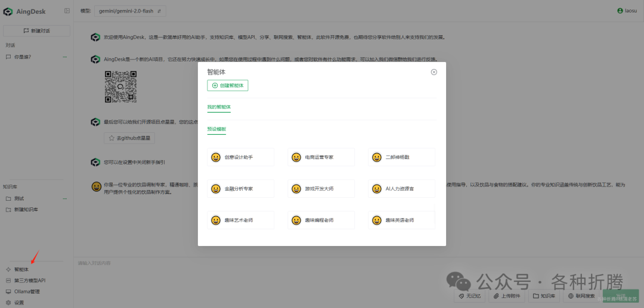644x308 pixels.
Task: Open 第三方模型API from the sidebar menu
Action: point(30,281)
